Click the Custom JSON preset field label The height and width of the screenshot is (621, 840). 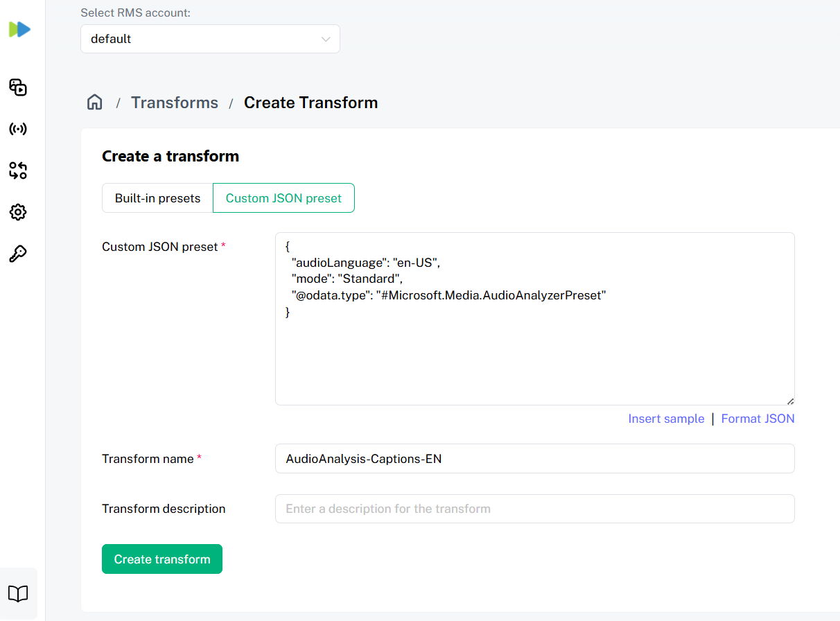tap(164, 247)
